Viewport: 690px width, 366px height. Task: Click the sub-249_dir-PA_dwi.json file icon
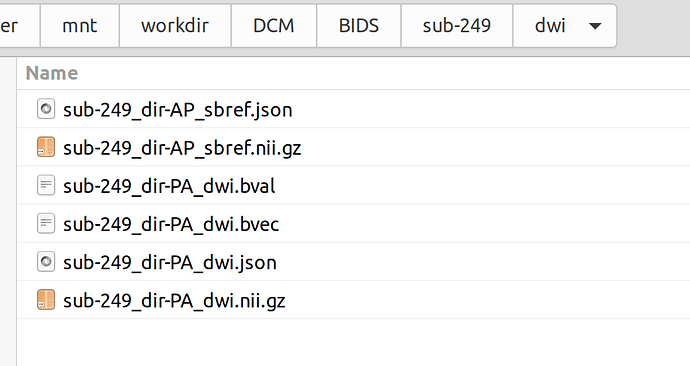46,262
